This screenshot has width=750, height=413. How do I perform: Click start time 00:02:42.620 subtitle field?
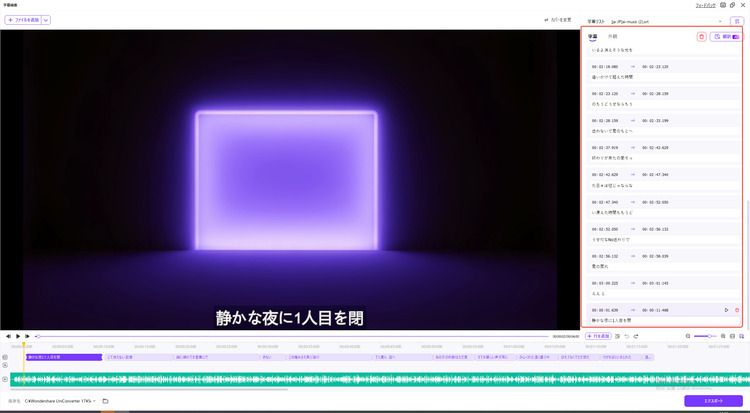[605, 175]
